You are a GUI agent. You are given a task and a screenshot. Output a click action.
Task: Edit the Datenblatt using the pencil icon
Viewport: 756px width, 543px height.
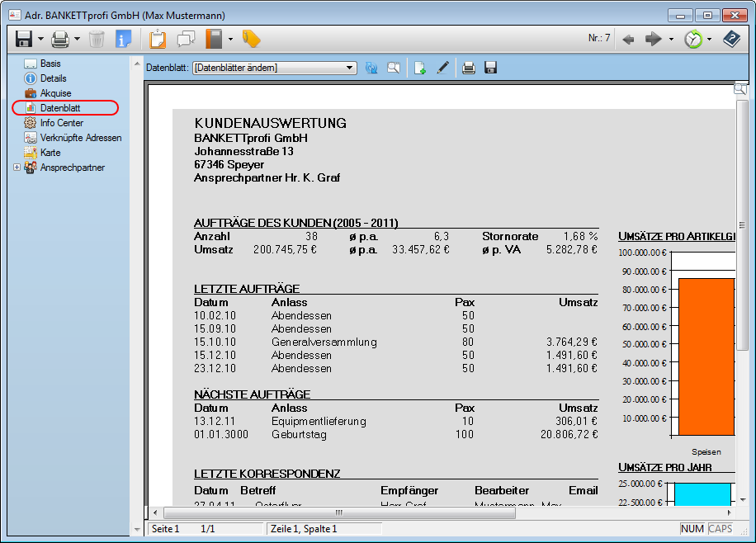[442, 68]
